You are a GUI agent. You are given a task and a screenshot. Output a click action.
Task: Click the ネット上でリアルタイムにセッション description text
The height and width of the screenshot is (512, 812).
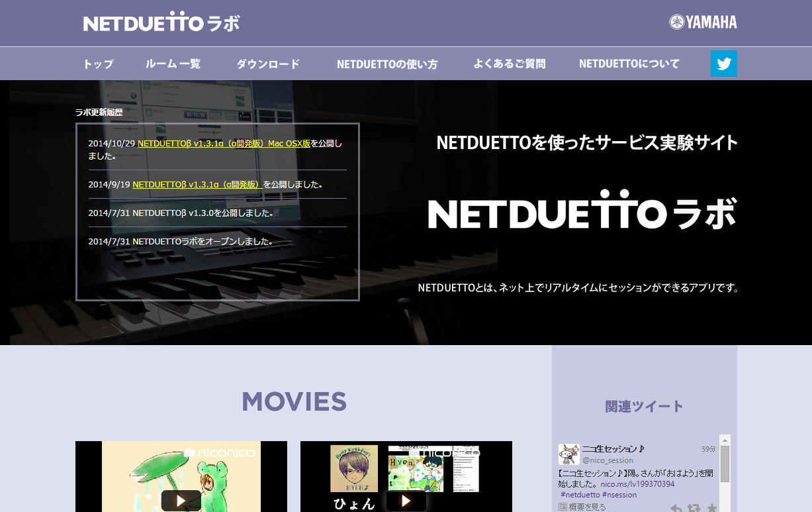[578, 288]
